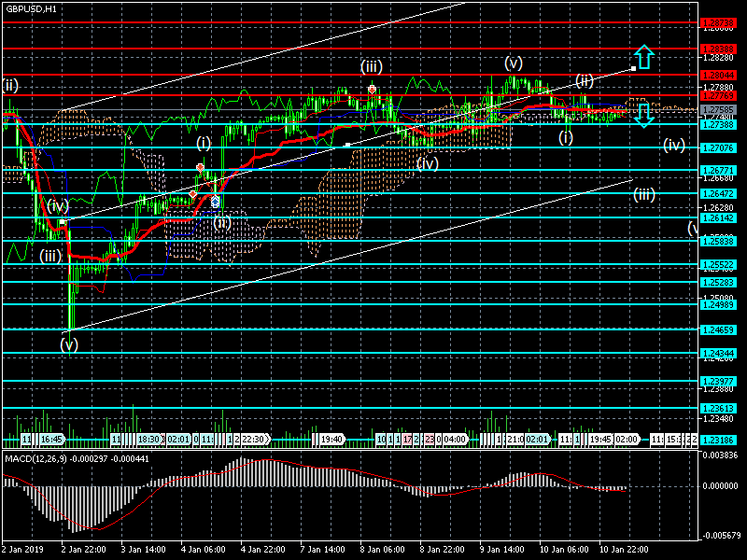Click the MACD(12,26,9) indicator label
The height and width of the screenshot is (560, 747).
click(x=77, y=459)
